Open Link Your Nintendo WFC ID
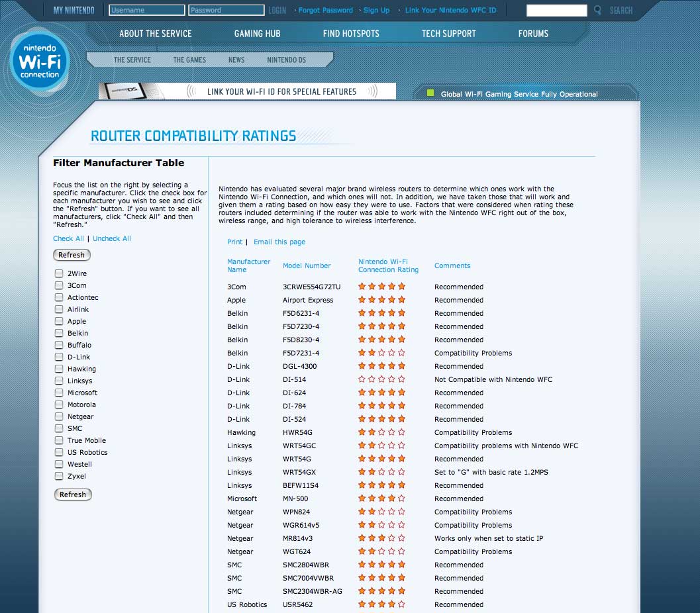The height and width of the screenshot is (613, 700). click(x=450, y=10)
